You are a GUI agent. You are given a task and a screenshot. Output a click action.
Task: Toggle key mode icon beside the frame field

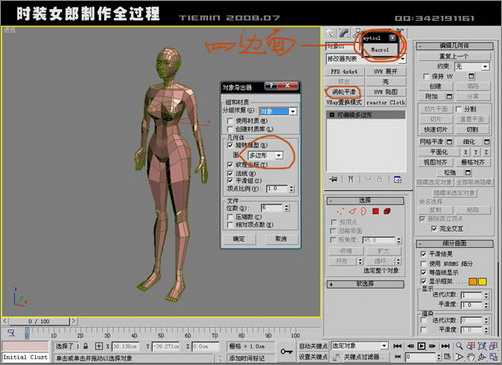[x=397, y=357]
